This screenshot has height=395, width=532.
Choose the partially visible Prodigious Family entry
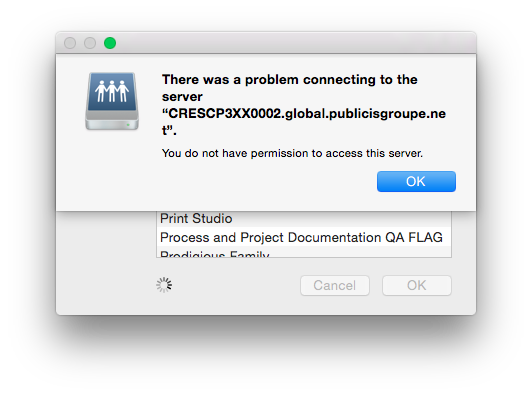215,253
